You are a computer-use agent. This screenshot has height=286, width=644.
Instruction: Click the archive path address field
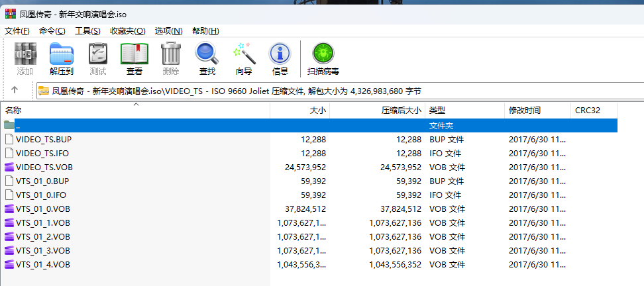tap(340, 91)
